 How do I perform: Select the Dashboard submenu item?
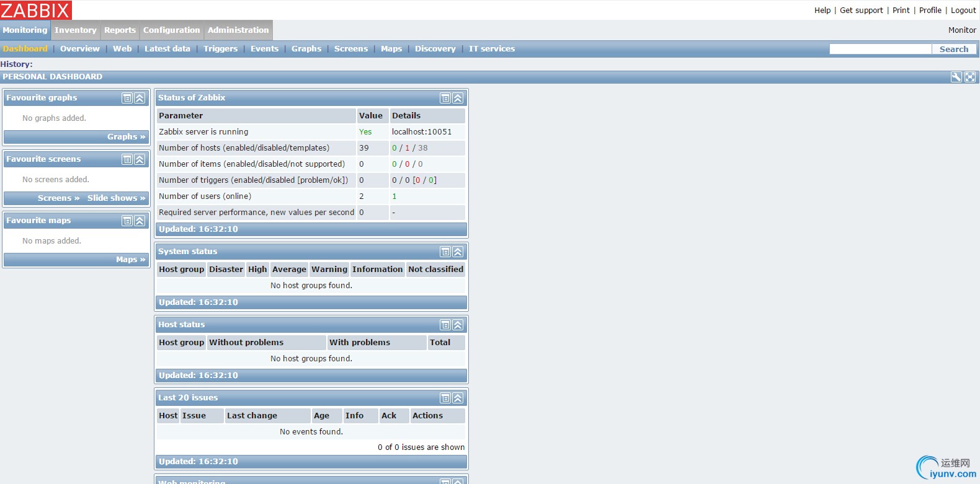tap(25, 49)
